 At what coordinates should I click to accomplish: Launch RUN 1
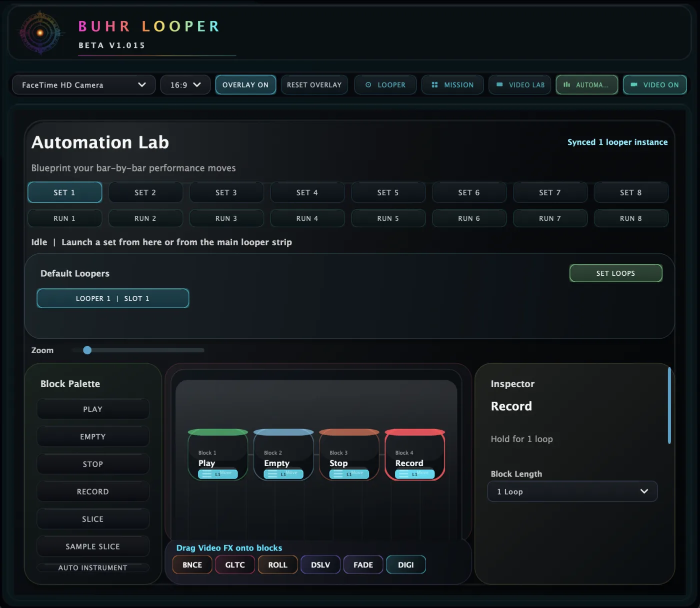[64, 218]
